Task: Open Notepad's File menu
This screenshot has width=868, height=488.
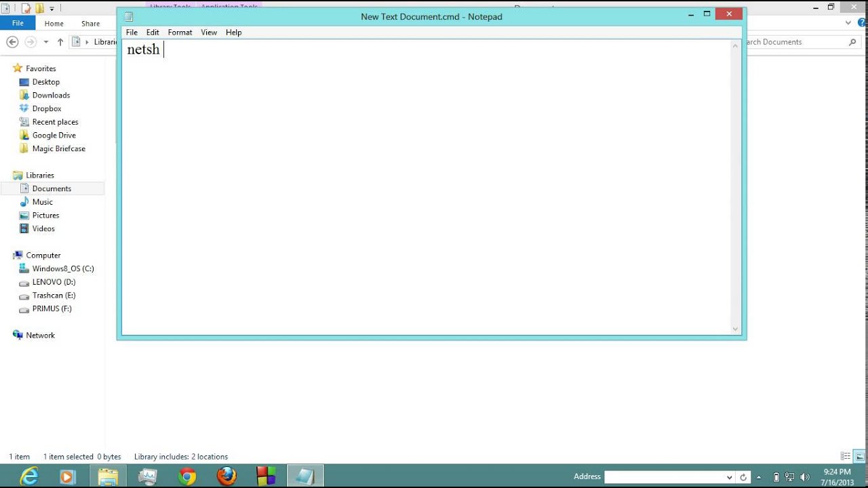Action: point(132,32)
